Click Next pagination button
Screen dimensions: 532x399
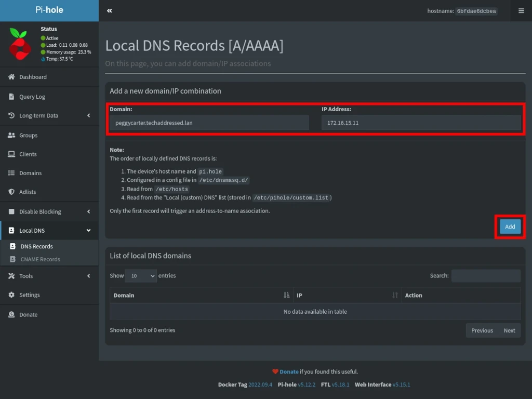(x=509, y=330)
